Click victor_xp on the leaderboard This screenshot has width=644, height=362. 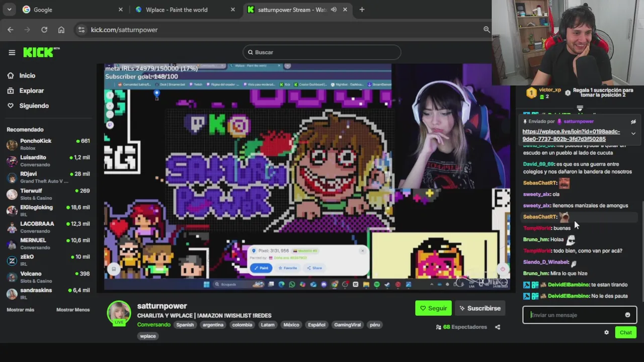click(550, 90)
